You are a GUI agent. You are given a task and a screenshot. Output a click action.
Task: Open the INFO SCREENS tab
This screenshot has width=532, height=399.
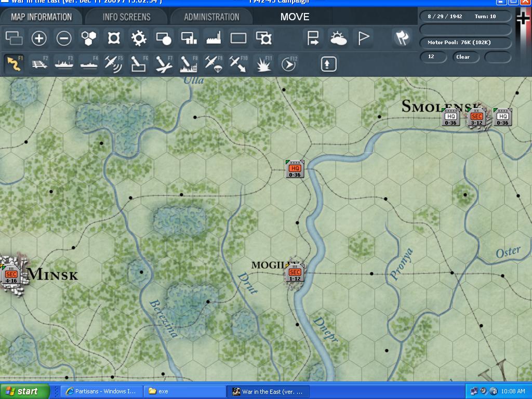click(126, 17)
